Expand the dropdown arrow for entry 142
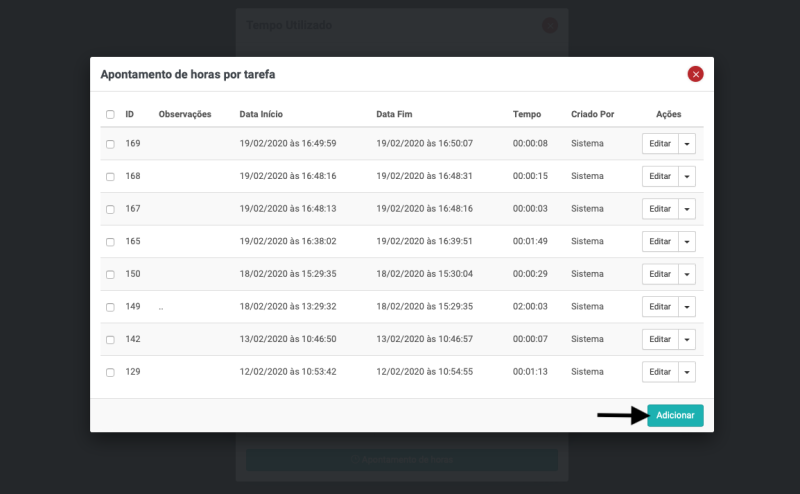 point(686,340)
